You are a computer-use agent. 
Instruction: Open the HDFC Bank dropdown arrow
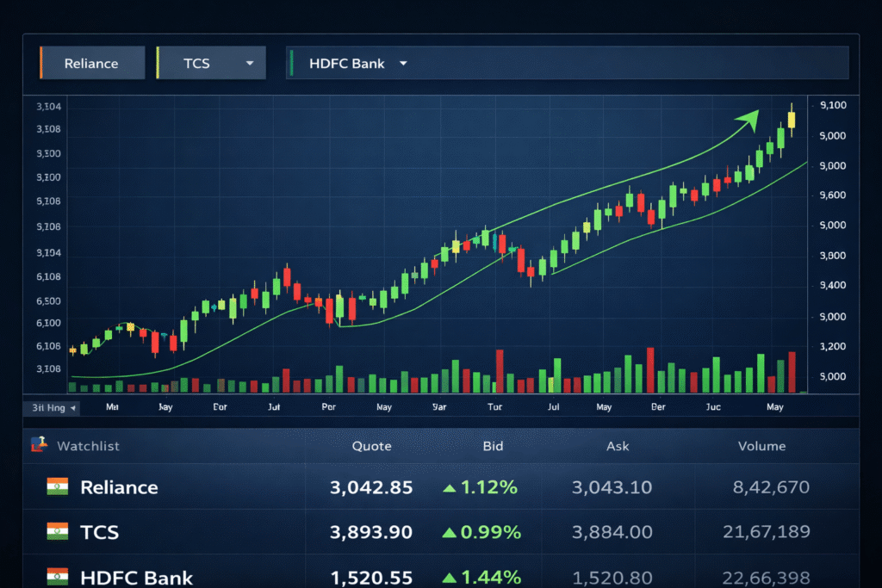[404, 62]
